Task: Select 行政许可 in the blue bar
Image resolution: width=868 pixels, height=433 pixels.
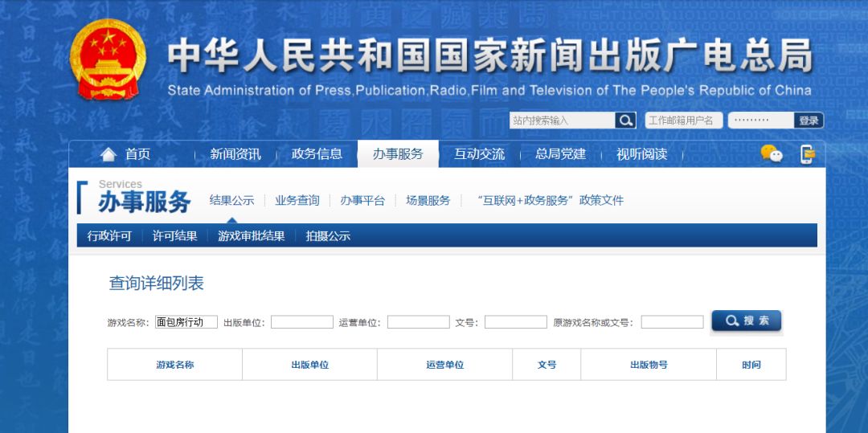Action: pos(109,236)
